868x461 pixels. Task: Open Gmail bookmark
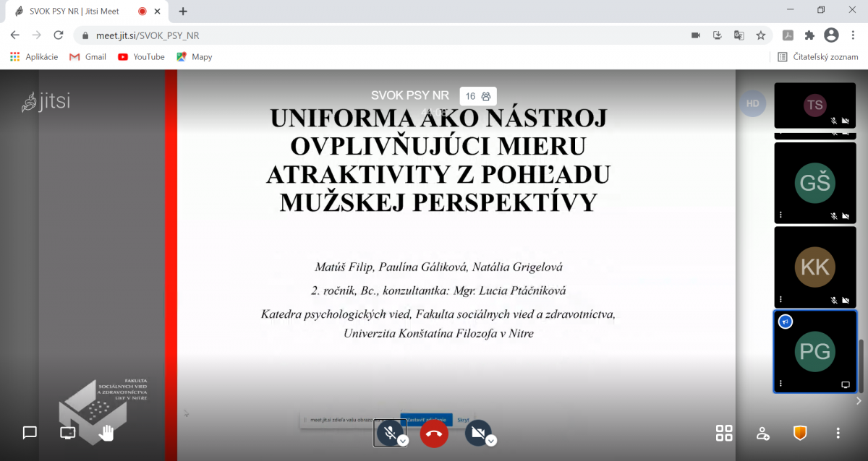tap(88, 56)
